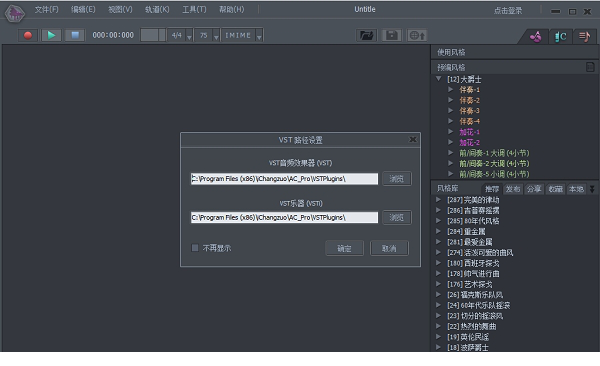Select the 加花-2 row
The width and height of the screenshot is (600, 366).
469,142
